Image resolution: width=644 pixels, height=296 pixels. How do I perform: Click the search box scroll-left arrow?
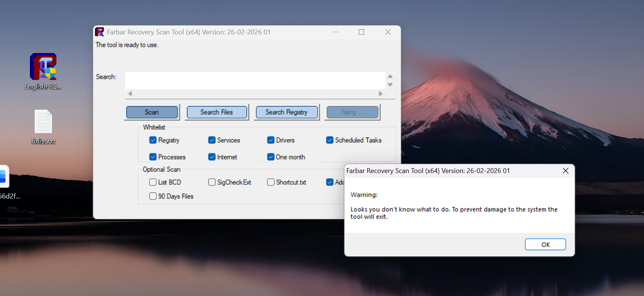[130, 93]
